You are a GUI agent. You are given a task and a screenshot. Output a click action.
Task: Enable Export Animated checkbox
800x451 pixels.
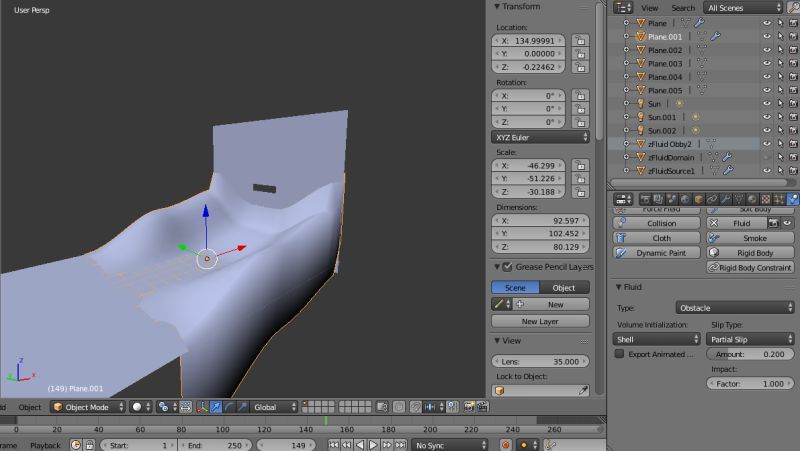coord(619,354)
